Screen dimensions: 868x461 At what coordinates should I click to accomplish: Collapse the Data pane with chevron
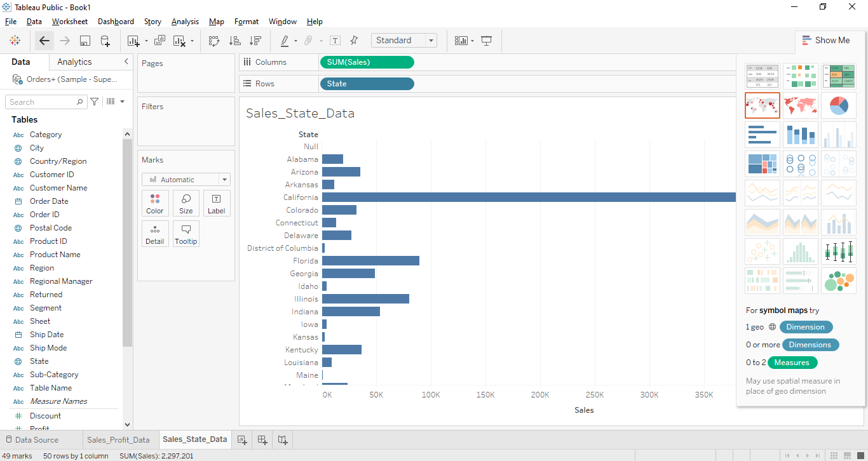click(126, 62)
